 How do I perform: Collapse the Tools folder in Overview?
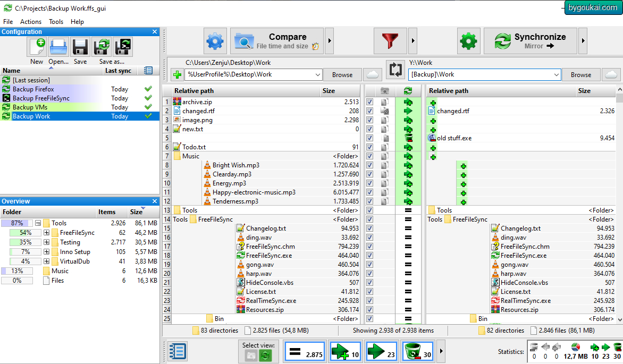pyautogui.click(x=38, y=223)
